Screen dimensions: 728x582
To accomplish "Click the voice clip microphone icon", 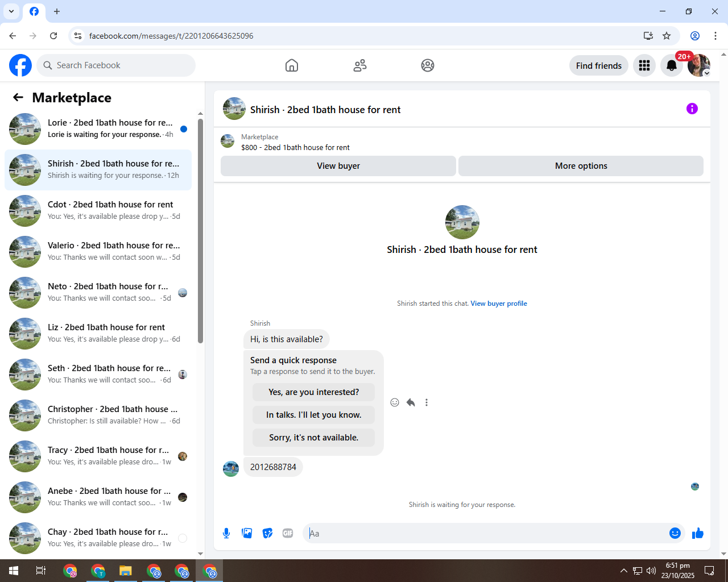I will (226, 533).
